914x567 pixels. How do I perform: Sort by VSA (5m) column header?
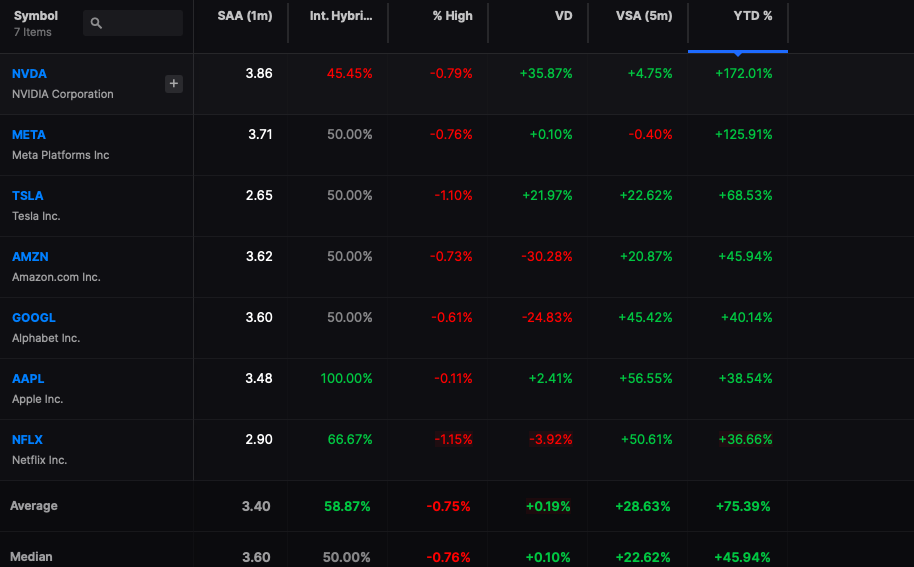(x=644, y=16)
